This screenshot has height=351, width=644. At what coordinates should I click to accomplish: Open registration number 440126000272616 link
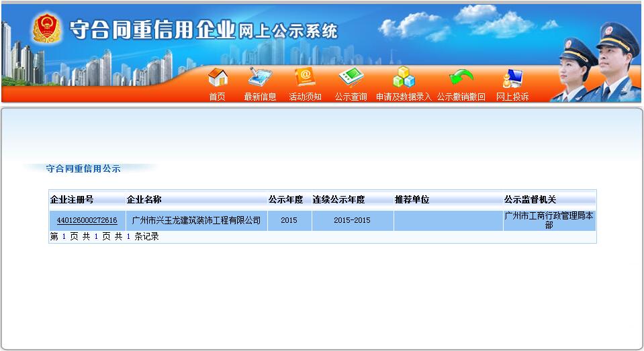(x=87, y=220)
